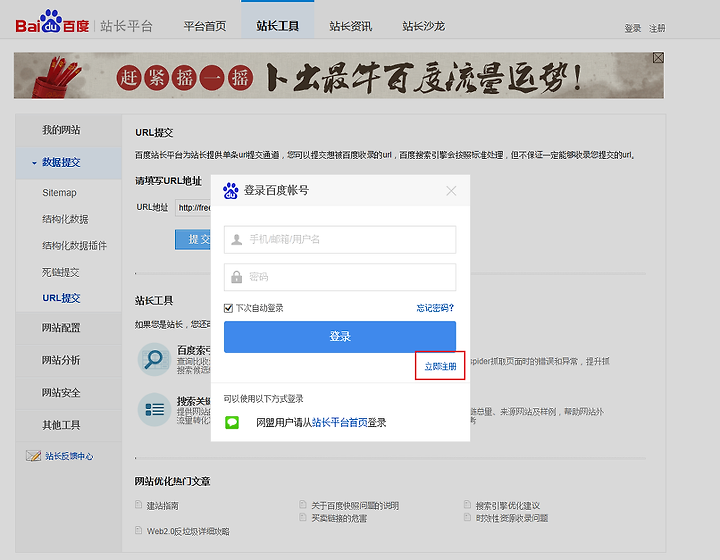The height and width of the screenshot is (560, 720).
Task: Open 关于百度快照问题的说明 article
Action: pyautogui.click(x=355, y=505)
